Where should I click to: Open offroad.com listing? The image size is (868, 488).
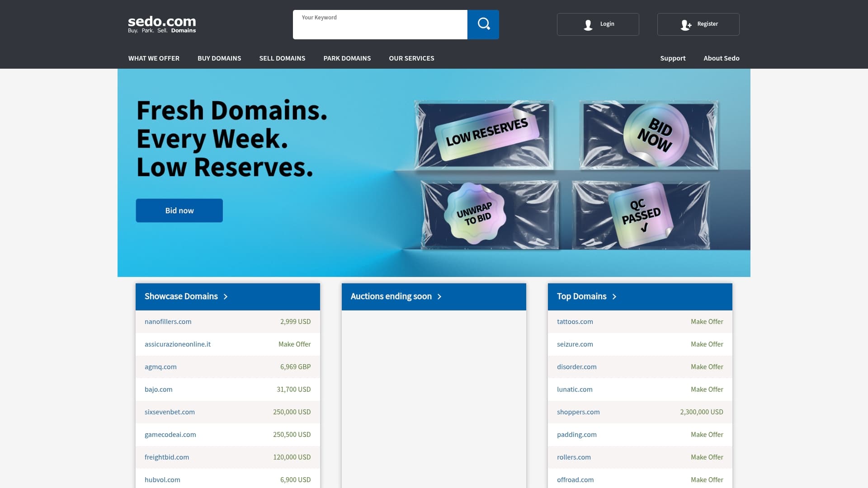coord(576,480)
